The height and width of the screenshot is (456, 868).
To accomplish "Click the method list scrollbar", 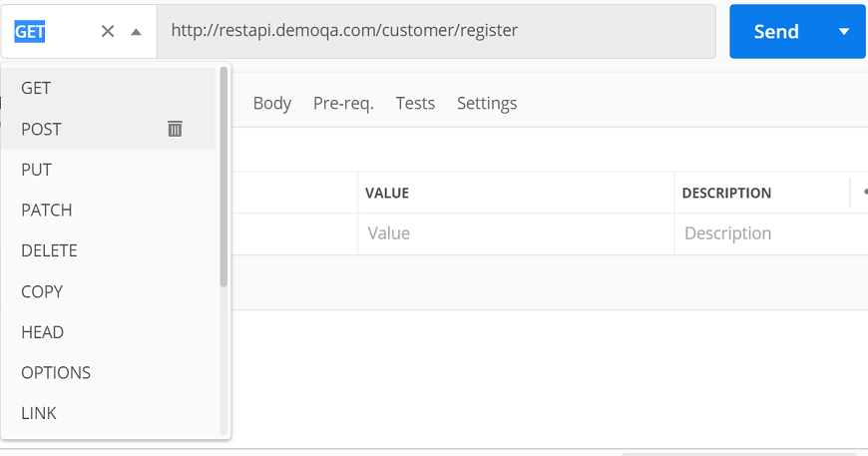I will 223,177.
